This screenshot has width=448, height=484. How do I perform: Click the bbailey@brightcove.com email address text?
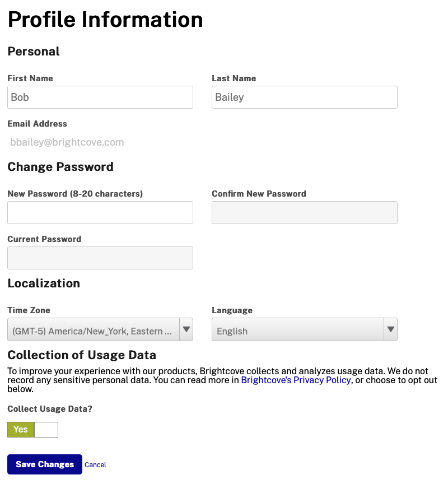point(67,142)
